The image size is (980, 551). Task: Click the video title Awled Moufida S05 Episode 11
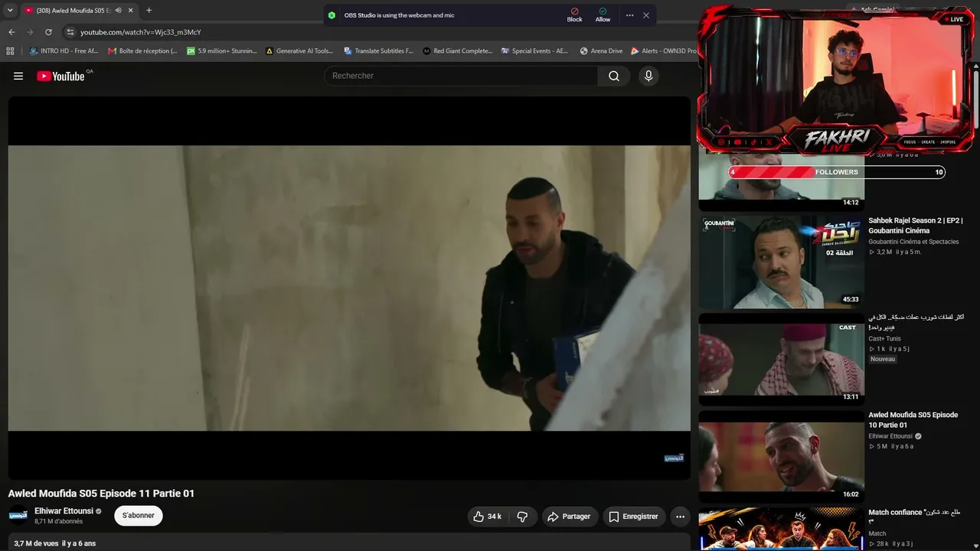coord(101,494)
